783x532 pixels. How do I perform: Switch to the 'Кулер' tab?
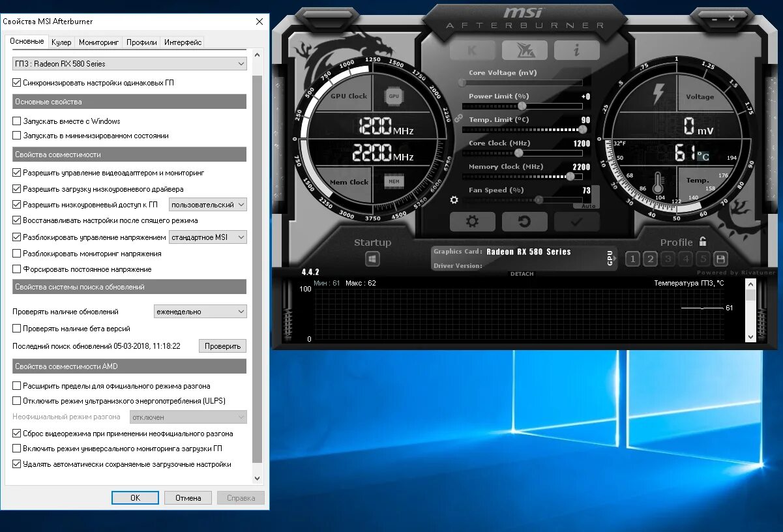tap(61, 42)
